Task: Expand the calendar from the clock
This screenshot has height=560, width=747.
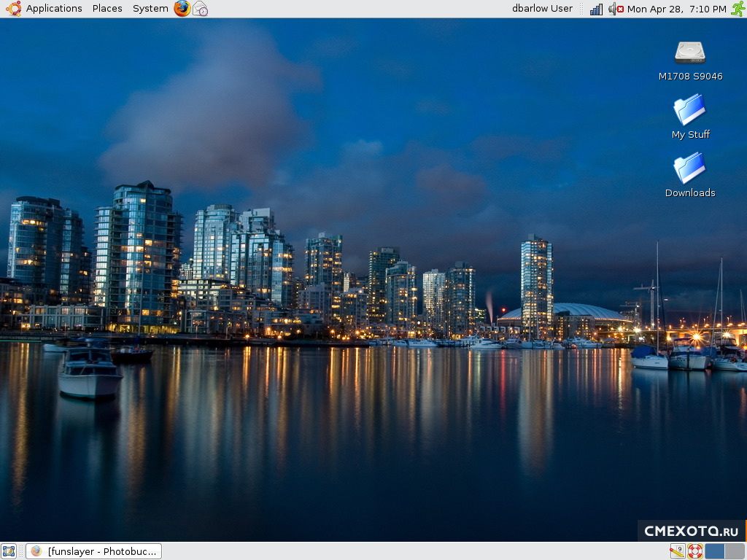Action: tap(676, 9)
